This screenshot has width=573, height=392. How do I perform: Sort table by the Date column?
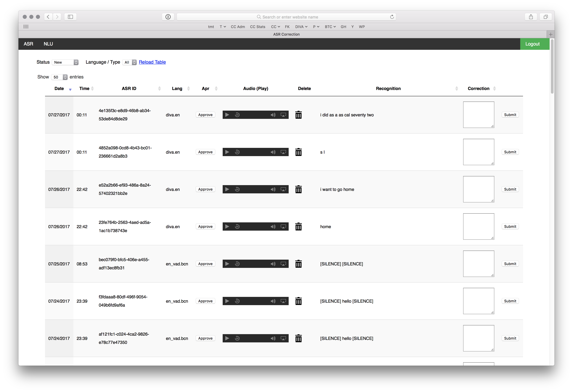point(59,89)
